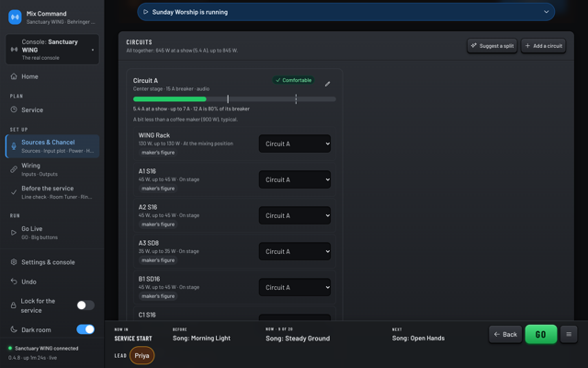This screenshot has height=368, width=588.
Task: Click maker's figure tag under A3 SD8
Action: [x=158, y=260]
